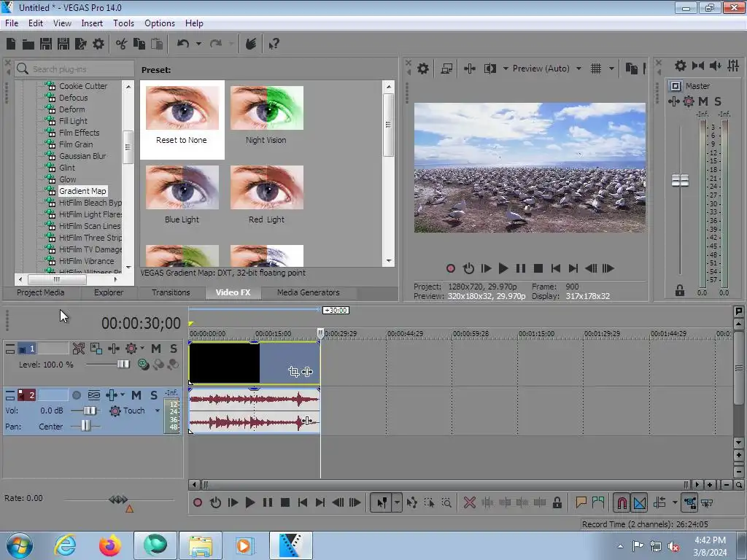Click the red Delete X icon
The height and width of the screenshot is (560, 747).
(470, 502)
